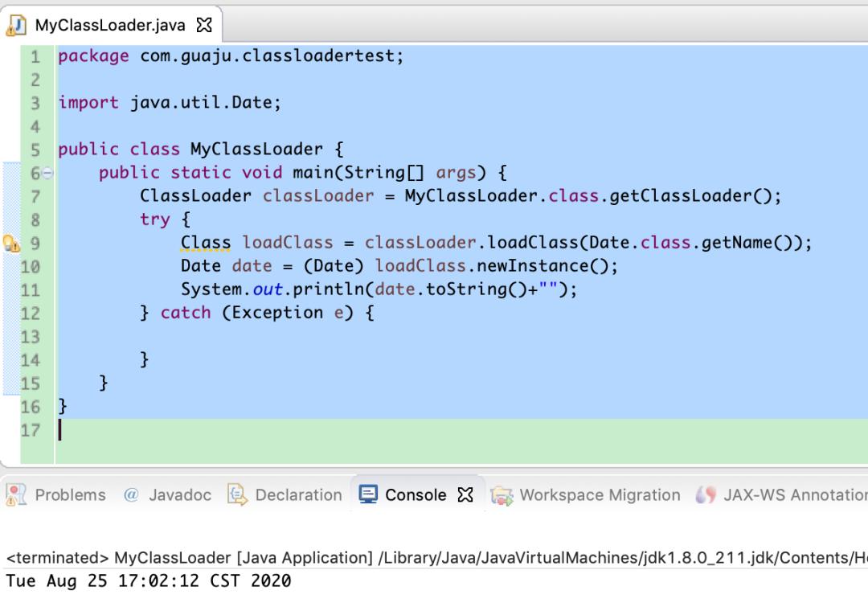Click the Java file icon on MyClassLoader.java tab
The image size is (868, 607).
pos(16,26)
